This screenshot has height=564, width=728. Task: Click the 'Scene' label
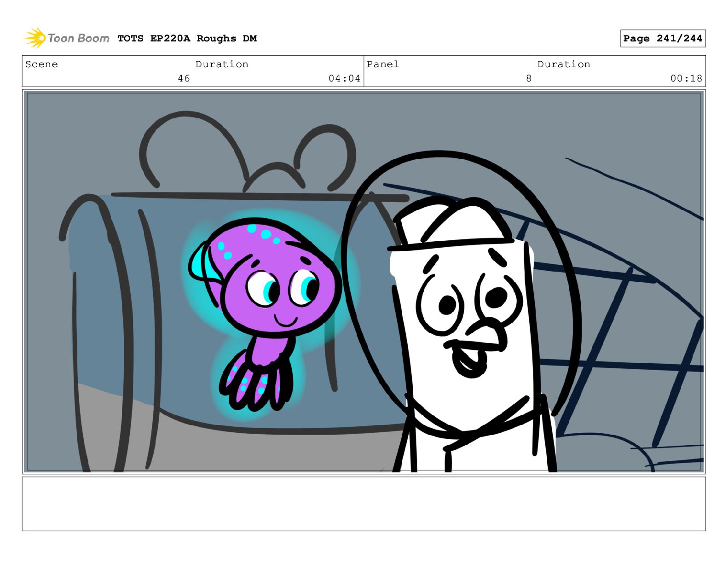coord(41,64)
